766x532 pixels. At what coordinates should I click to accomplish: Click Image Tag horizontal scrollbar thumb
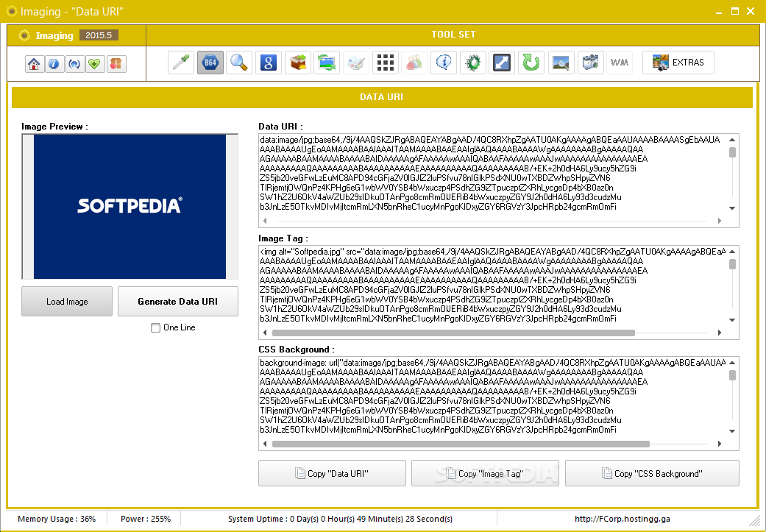(453, 333)
